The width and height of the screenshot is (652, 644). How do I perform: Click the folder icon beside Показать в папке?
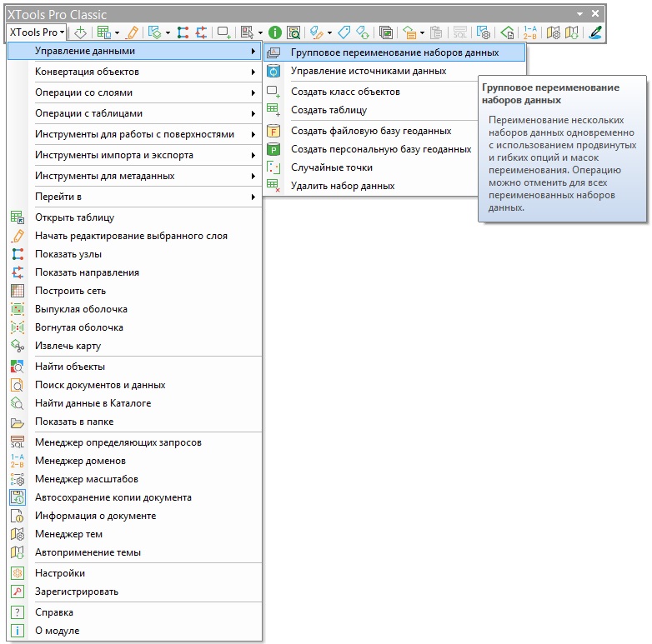[x=18, y=422]
